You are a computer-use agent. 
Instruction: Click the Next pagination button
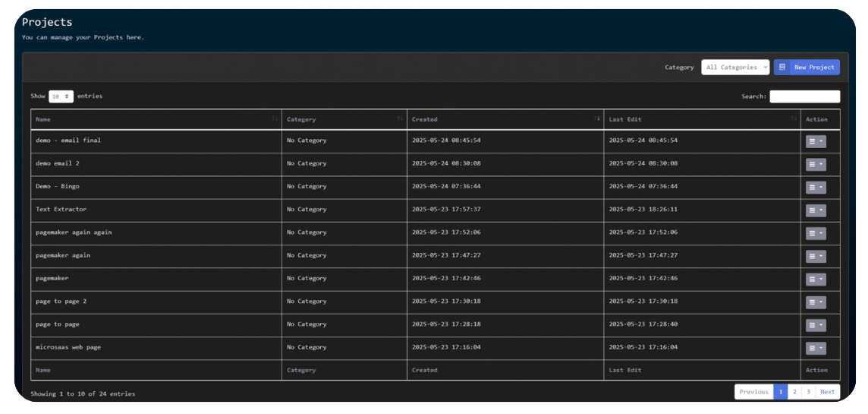(827, 392)
